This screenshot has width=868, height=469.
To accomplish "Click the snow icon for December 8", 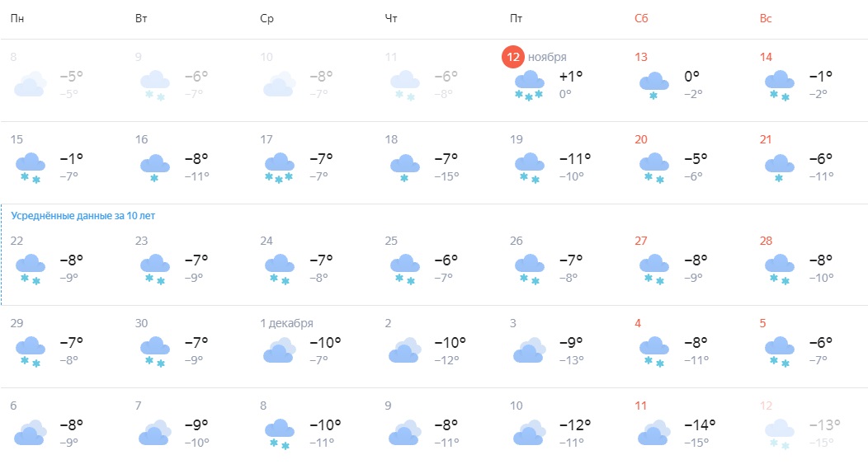I will pos(279,433).
